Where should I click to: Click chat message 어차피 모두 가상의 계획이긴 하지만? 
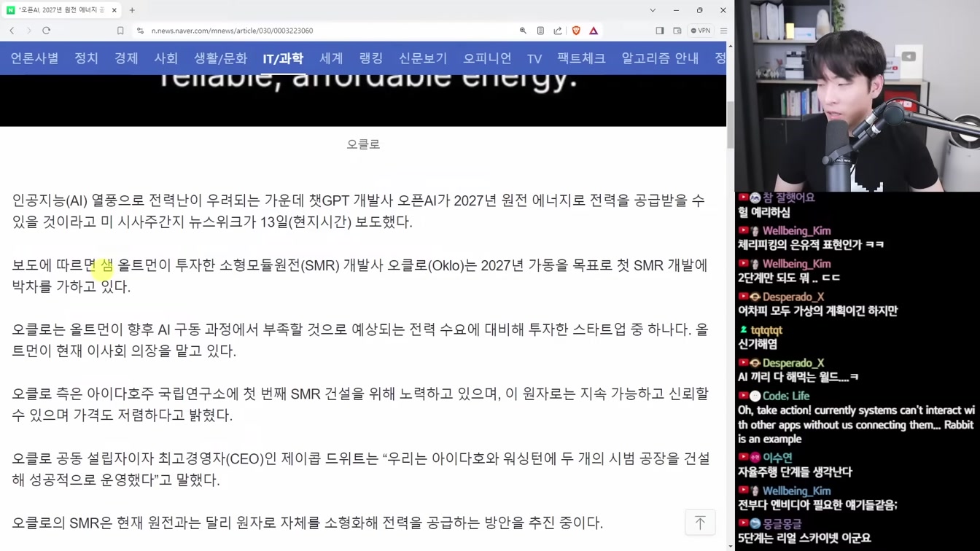coord(817,311)
